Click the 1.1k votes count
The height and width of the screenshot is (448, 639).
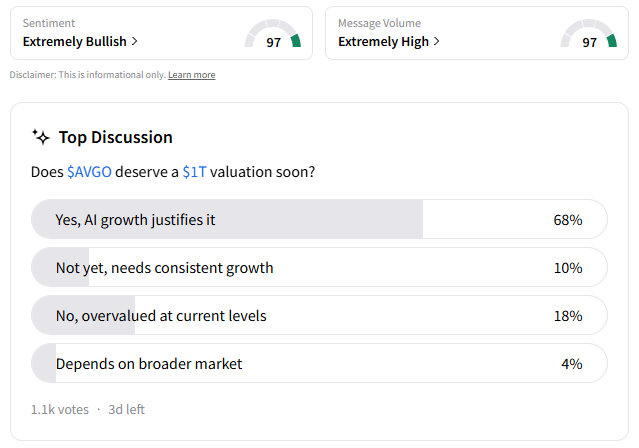point(59,409)
